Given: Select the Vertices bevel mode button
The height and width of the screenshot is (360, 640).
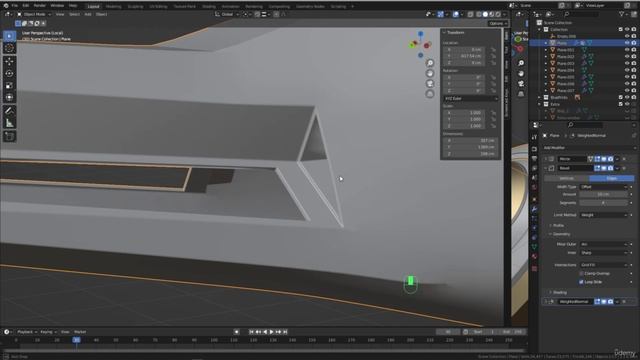Looking at the screenshot, I should pos(567,178).
